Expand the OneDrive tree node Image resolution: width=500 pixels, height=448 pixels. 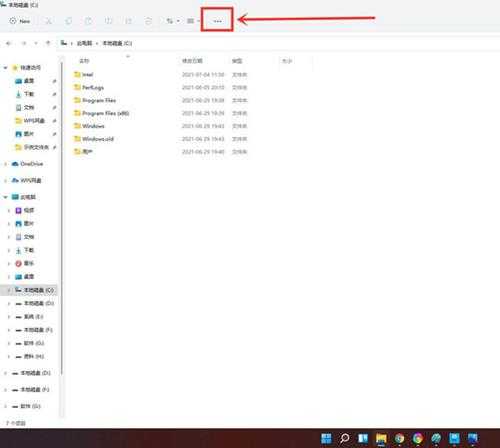5,164
